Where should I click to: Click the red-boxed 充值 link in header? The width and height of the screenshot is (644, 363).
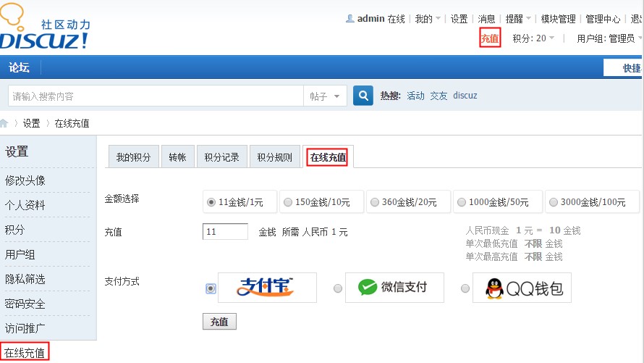pyautogui.click(x=490, y=38)
